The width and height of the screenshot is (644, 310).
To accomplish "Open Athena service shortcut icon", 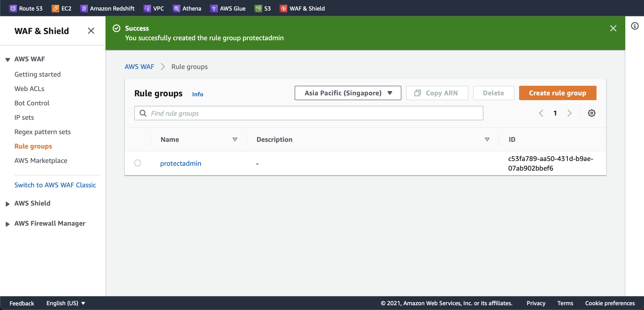I will (176, 8).
